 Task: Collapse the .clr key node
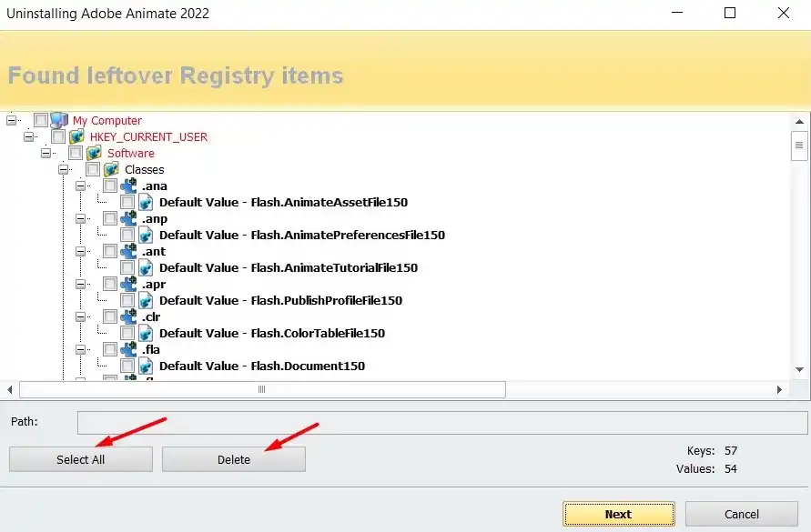pyautogui.click(x=81, y=316)
